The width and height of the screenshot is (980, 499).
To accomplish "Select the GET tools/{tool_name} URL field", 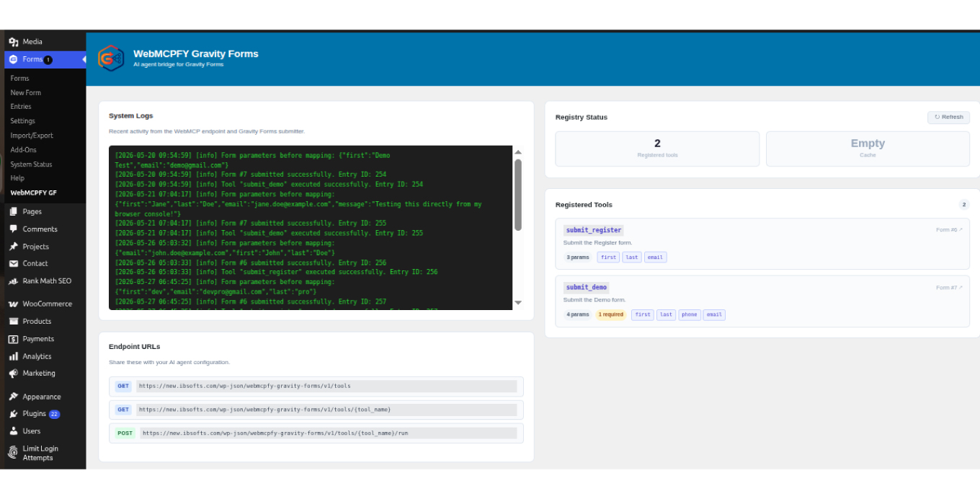I will (326, 410).
